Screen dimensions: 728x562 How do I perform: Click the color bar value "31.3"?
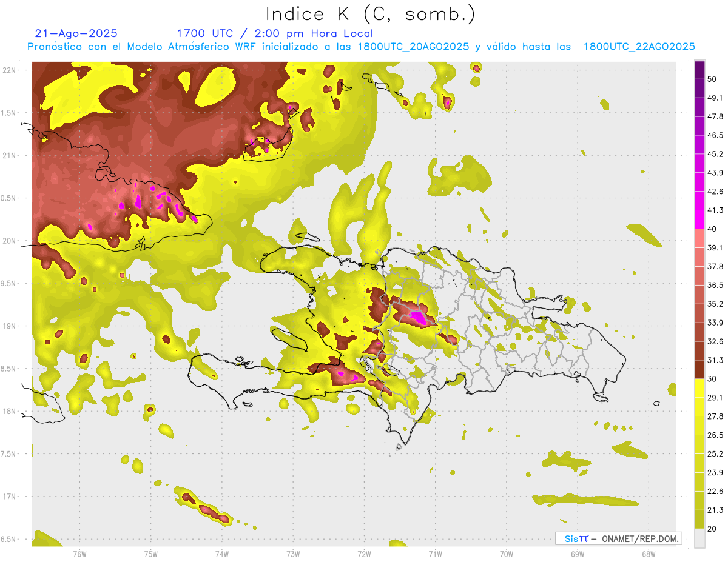[x=715, y=360]
